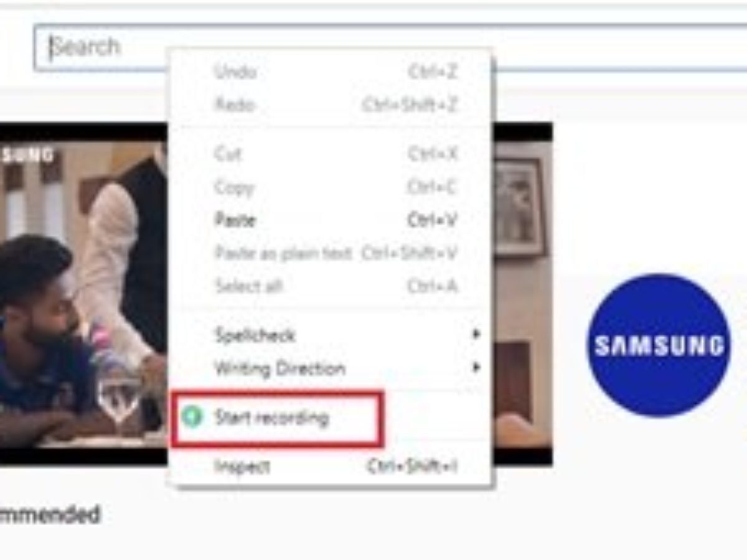Viewport: 747px width, 560px height.
Task: Click the Samsung watermark on the video
Action: 27,154
